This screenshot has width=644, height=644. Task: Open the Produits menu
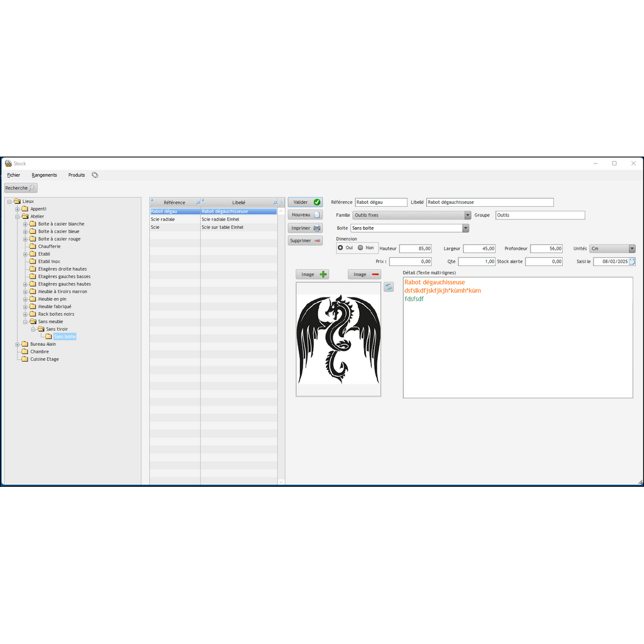point(76,175)
